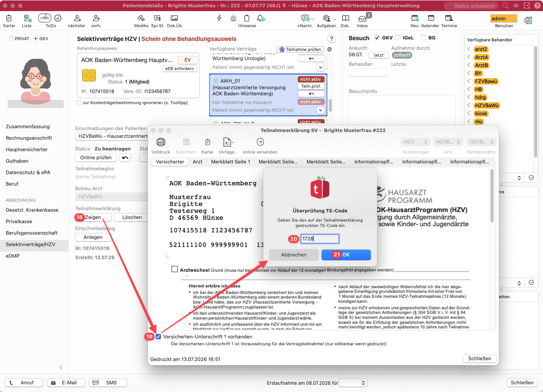The width and height of the screenshot is (543, 392).
Task: Click Zeigen under Teilnahmeerklärung
Action: pos(93,217)
